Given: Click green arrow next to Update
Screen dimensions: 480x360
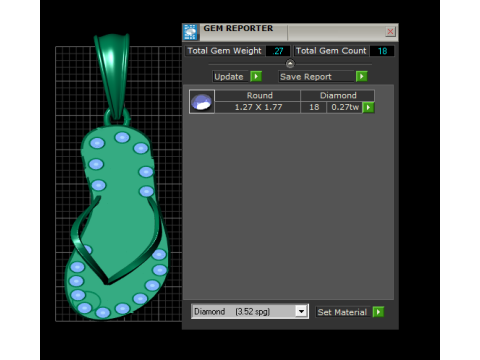Looking at the screenshot, I should pos(256,76).
